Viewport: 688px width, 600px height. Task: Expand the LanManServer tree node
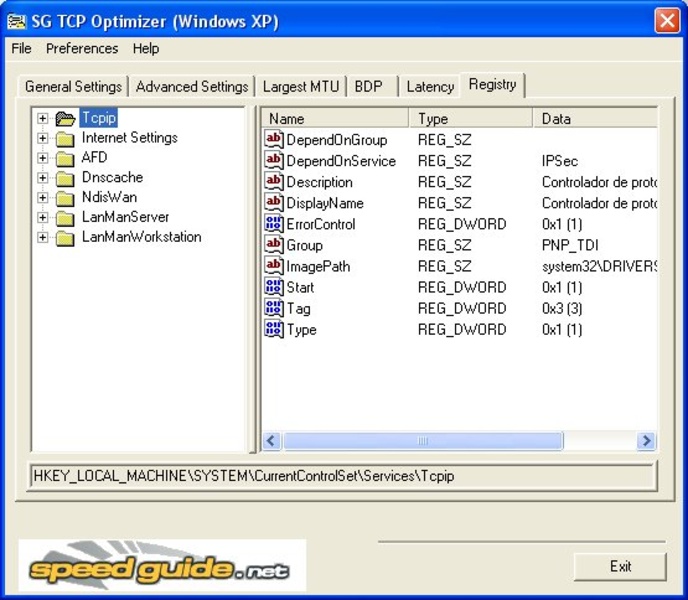(43, 217)
